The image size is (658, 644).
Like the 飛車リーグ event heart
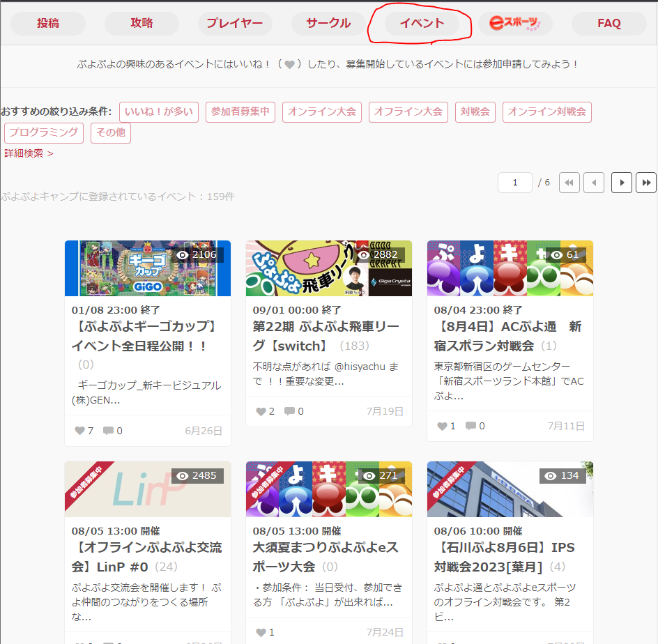click(261, 412)
